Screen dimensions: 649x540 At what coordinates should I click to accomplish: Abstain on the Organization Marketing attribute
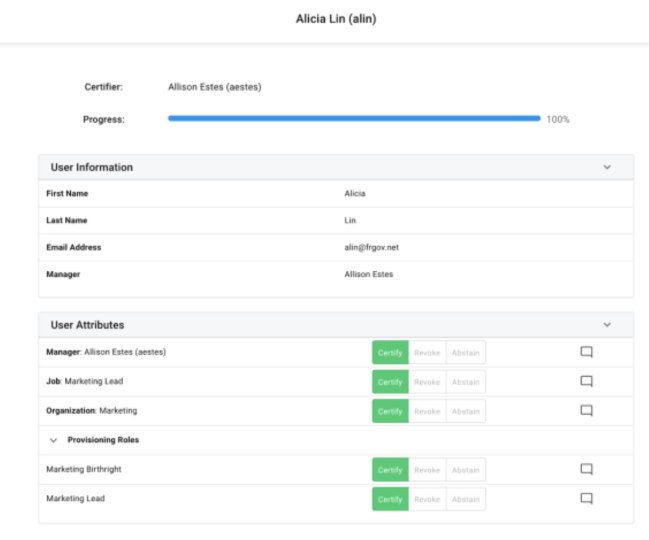pos(465,410)
